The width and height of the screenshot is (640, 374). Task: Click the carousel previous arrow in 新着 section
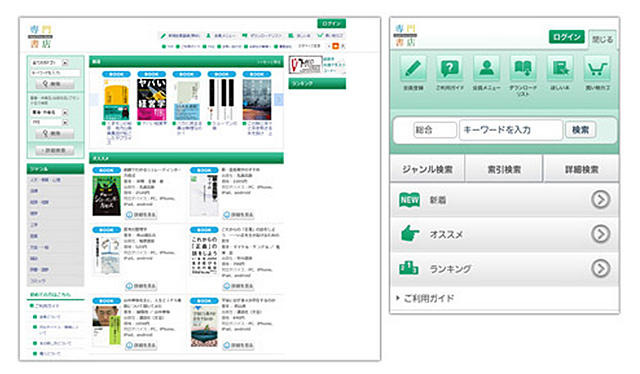click(x=94, y=99)
